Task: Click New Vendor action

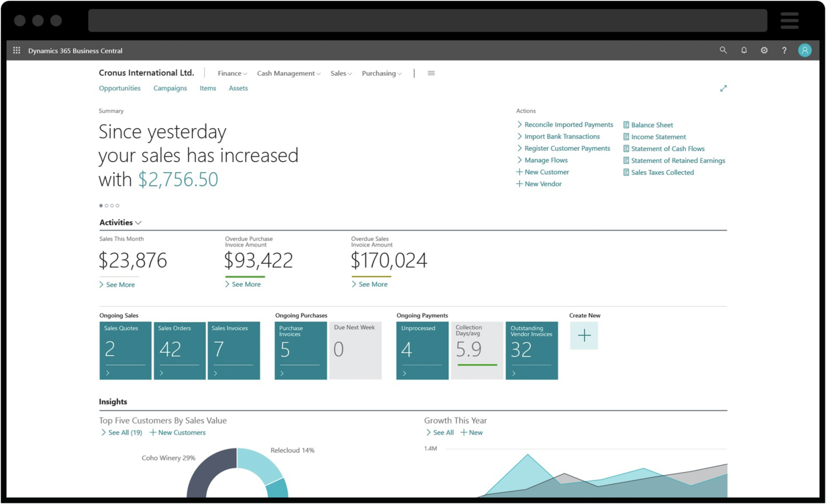Action: click(x=539, y=184)
